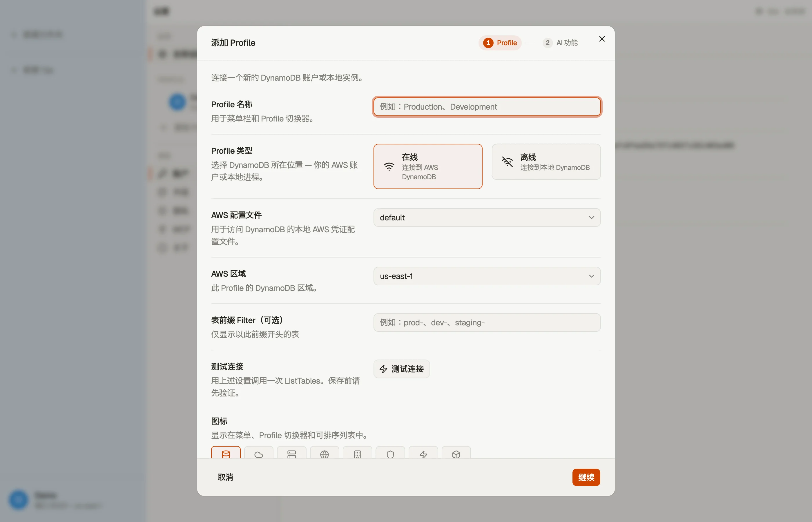The image size is (812, 522).
Task: Select the 在线 profile type card
Action: (x=428, y=166)
